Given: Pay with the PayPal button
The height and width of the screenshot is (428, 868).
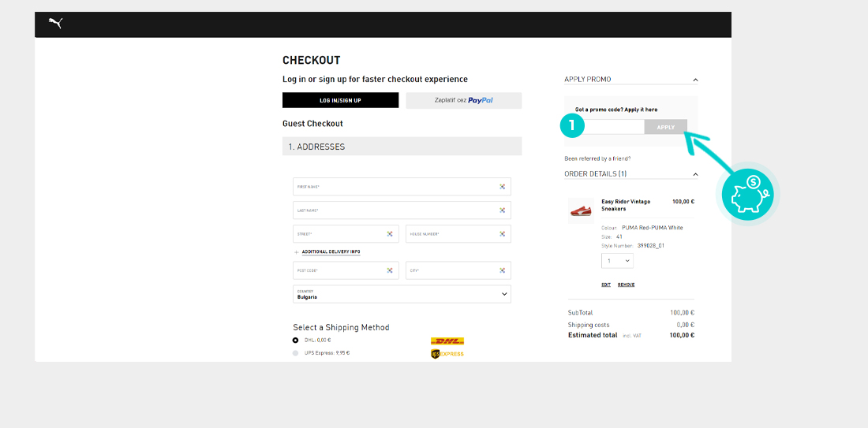Looking at the screenshot, I should [x=464, y=101].
